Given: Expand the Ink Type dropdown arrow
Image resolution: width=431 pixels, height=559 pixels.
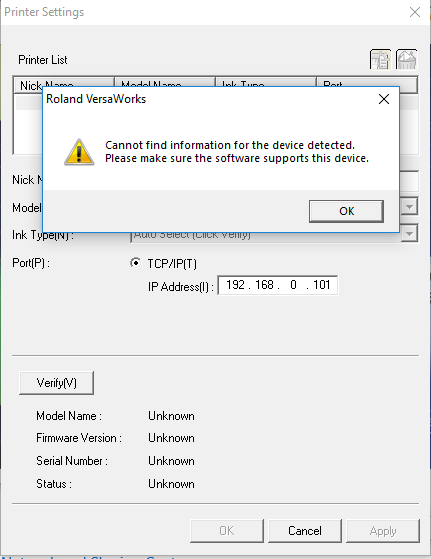Looking at the screenshot, I should point(409,234).
